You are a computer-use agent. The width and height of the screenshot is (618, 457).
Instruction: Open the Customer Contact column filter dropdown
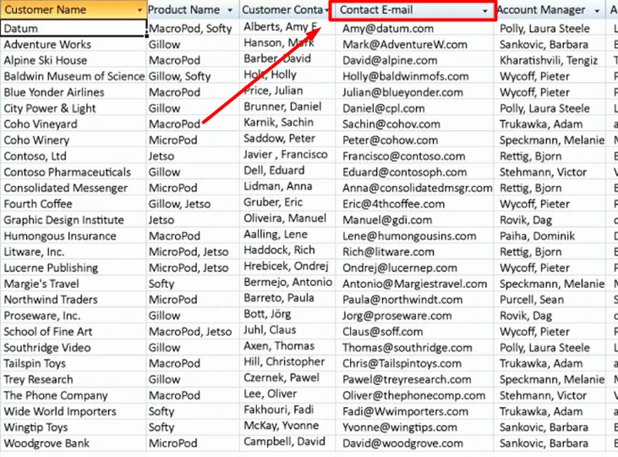(x=327, y=11)
